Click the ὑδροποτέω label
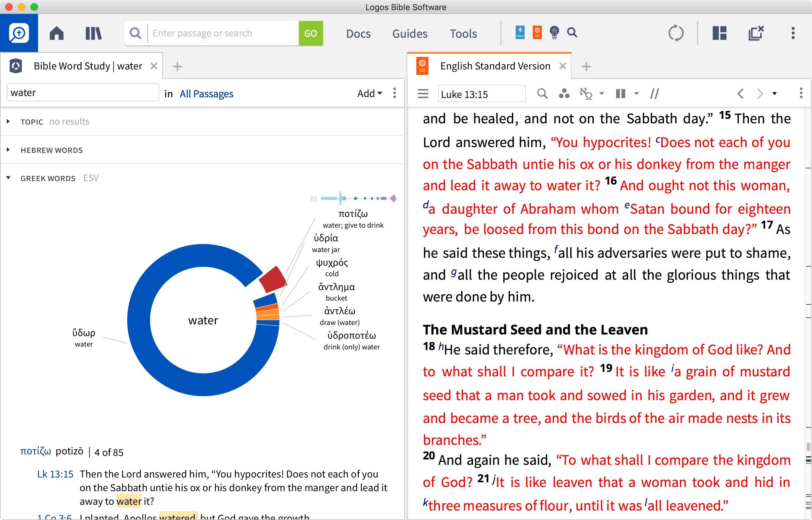The width and height of the screenshot is (812, 520). coord(352,340)
